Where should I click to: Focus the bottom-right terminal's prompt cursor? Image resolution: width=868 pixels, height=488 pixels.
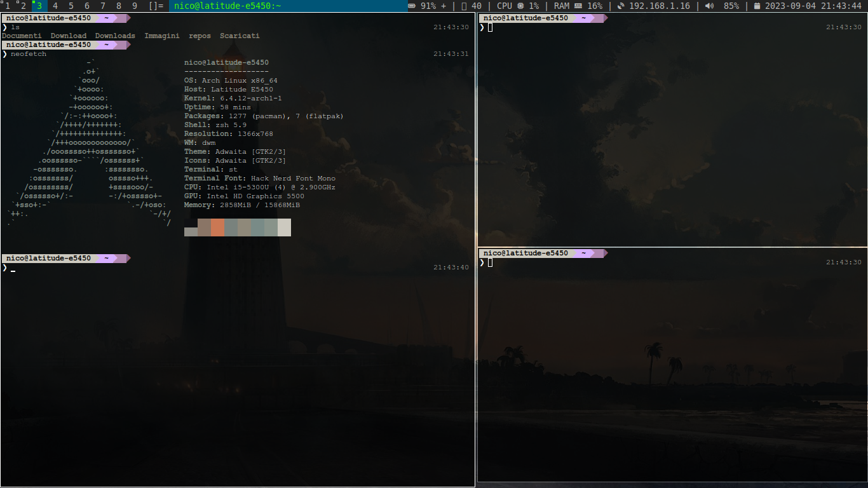(x=491, y=262)
